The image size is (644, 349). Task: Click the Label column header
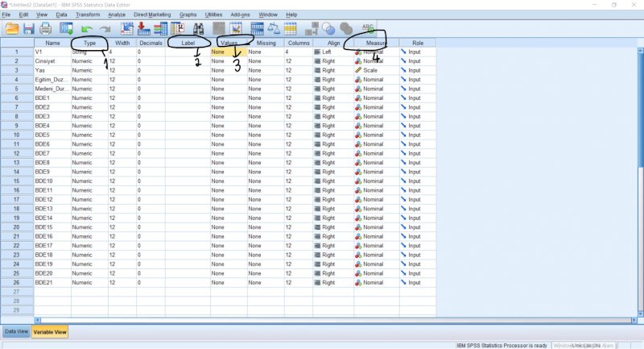[x=188, y=42]
